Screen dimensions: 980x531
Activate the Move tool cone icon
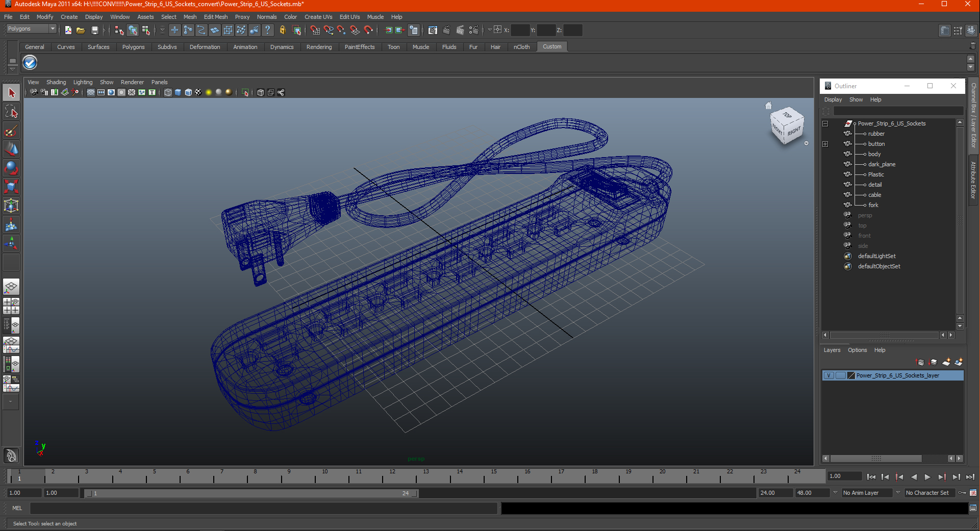[x=11, y=149]
